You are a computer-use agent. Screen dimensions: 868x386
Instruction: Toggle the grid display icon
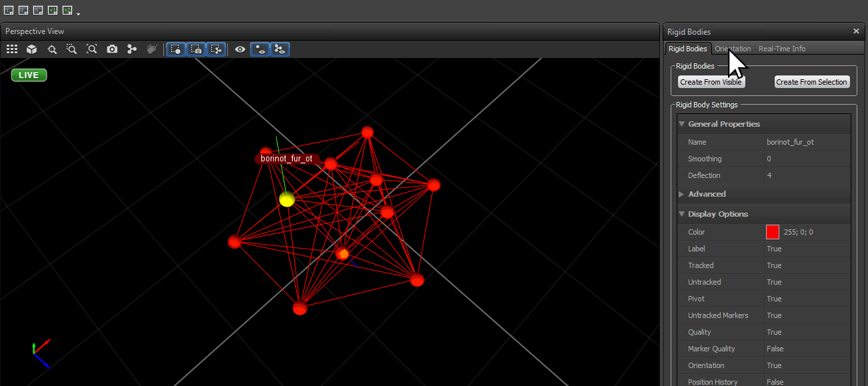[12, 49]
